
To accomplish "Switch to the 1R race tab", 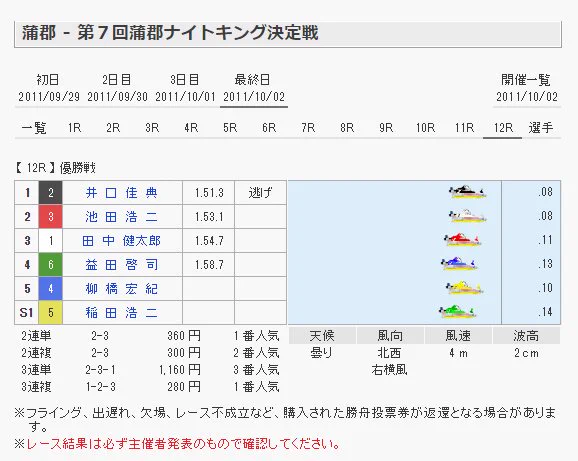I will pyautogui.click(x=74, y=128).
